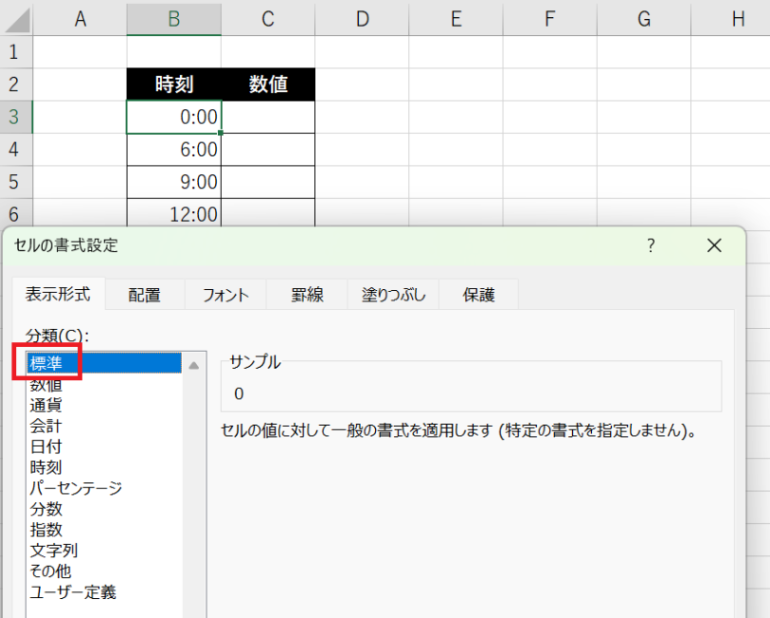Click the 時刻 header cell
This screenshot has height=618, width=770.
pyautogui.click(x=174, y=84)
